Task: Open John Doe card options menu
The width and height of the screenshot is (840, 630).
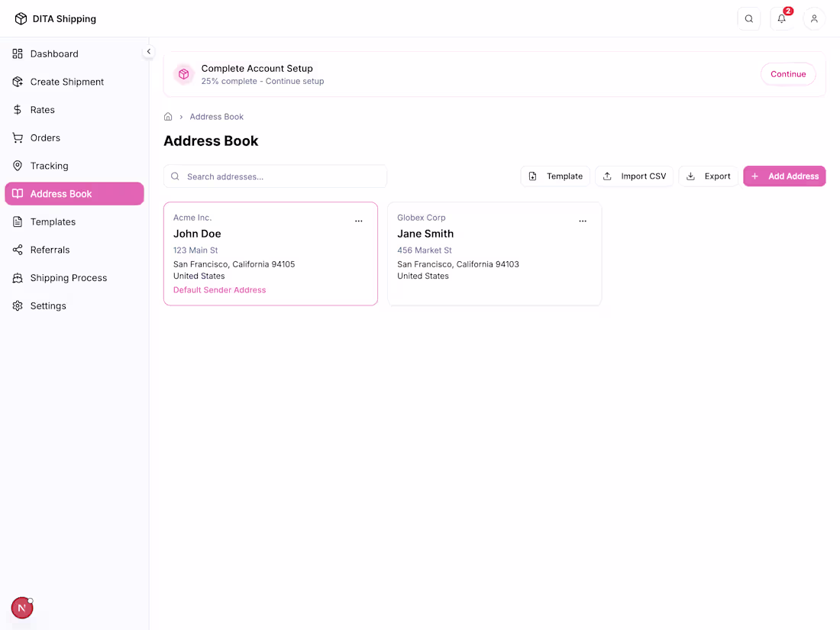Action: point(359,221)
